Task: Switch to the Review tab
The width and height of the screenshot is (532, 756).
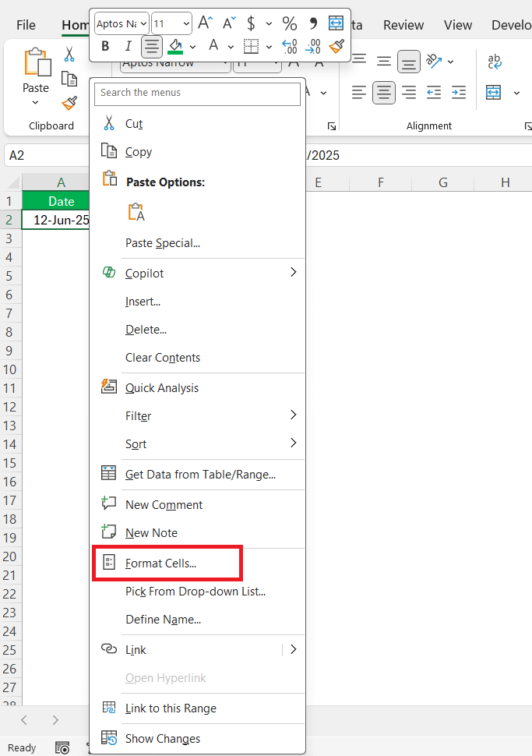Action: point(403,25)
